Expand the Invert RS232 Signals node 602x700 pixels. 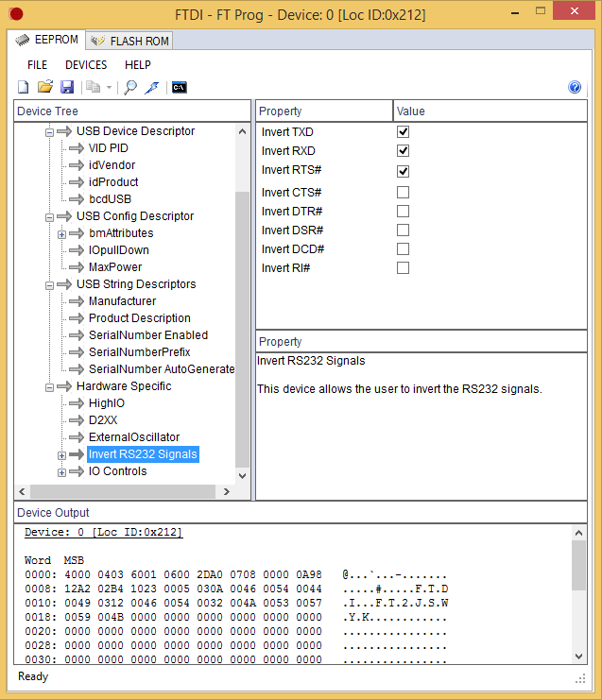(61, 456)
